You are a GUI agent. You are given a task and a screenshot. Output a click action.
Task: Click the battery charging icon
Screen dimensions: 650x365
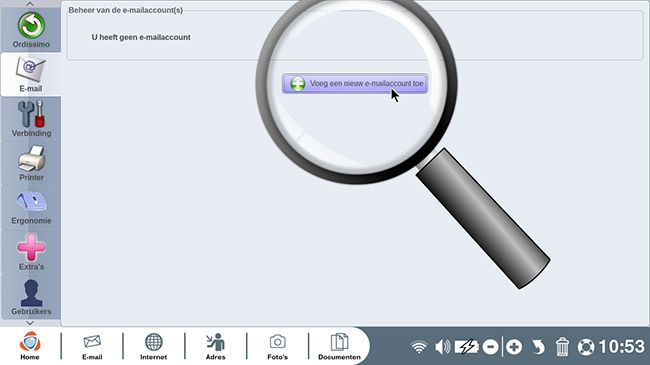pyautogui.click(x=467, y=347)
